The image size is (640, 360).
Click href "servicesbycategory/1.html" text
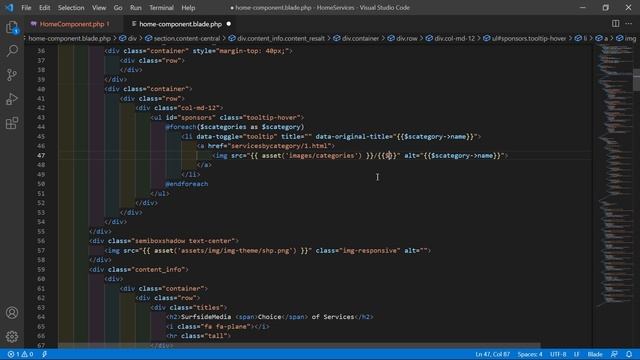[281, 146]
